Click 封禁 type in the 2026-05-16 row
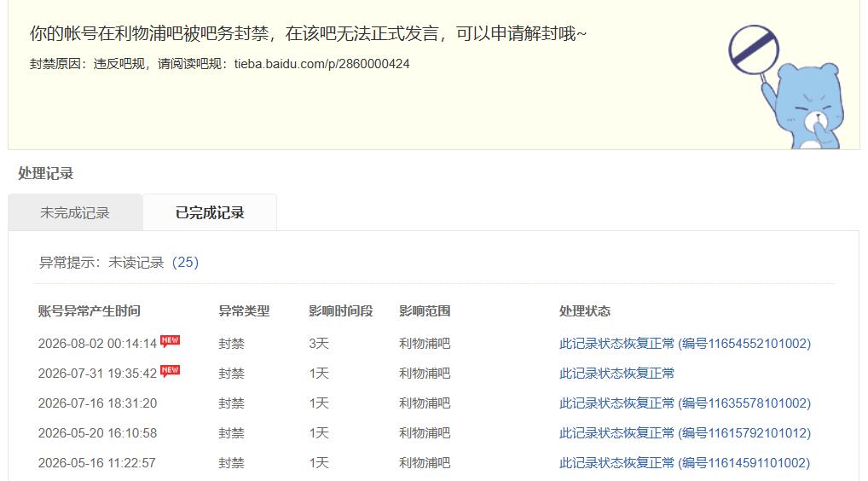Screen dimensions: 868x481 231,463
